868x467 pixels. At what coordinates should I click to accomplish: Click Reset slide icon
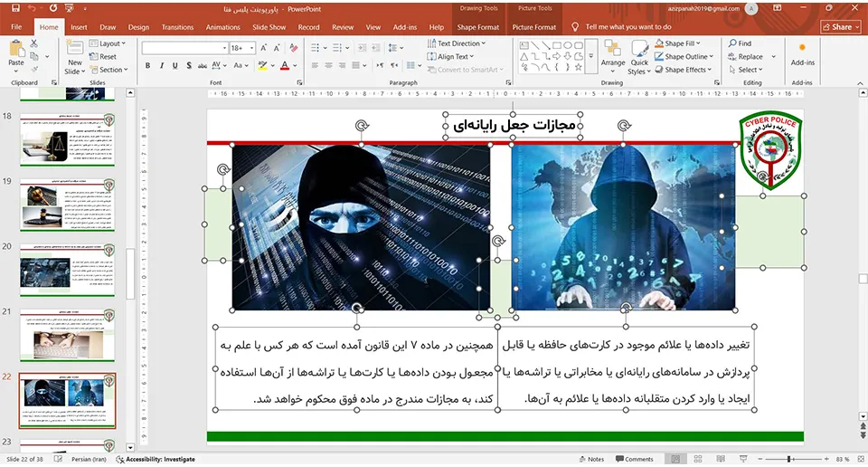[x=103, y=56]
